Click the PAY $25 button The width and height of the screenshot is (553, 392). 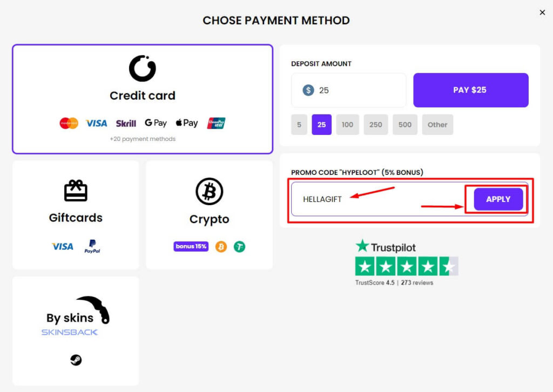pyautogui.click(x=470, y=90)
